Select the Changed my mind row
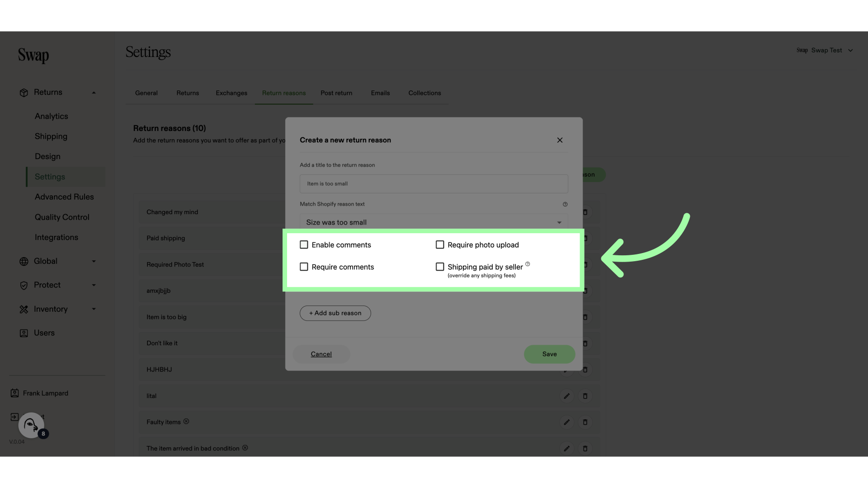This screenshot has height=488, width=868. coord(212,212)
